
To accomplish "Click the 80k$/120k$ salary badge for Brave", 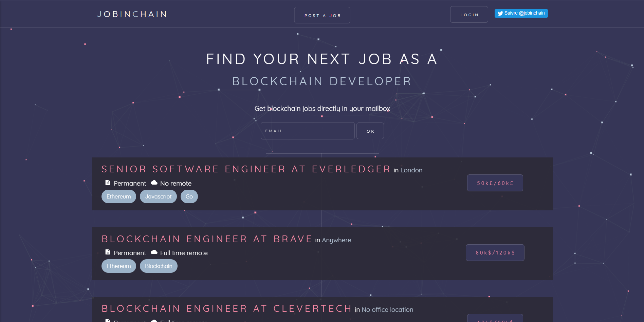I will [x=495, y=252].
